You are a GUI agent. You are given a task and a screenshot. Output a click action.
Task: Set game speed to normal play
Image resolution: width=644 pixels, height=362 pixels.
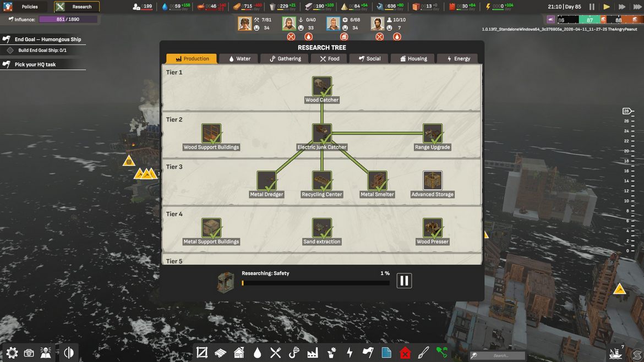tap(607, 7)
